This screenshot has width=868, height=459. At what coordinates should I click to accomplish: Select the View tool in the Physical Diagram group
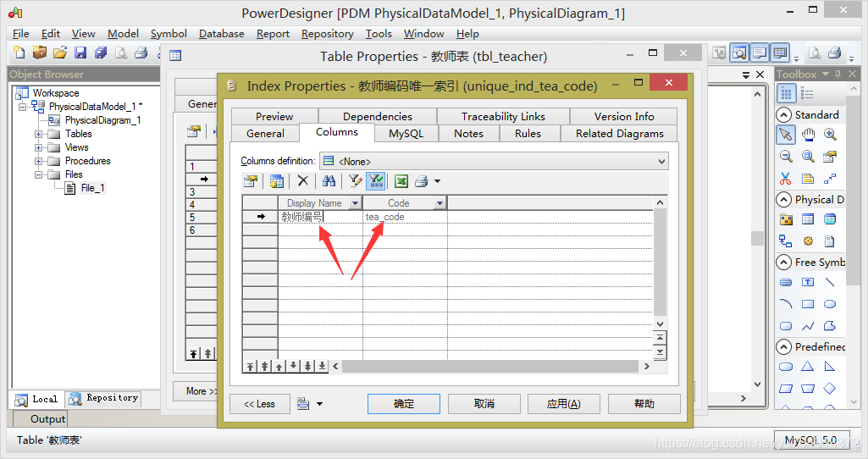tap(830, 219)
